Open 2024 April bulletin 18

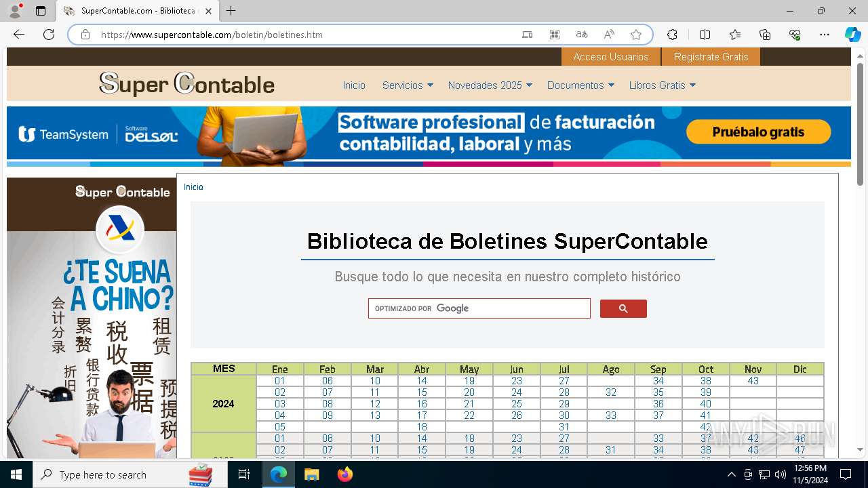tap(422, 427)
